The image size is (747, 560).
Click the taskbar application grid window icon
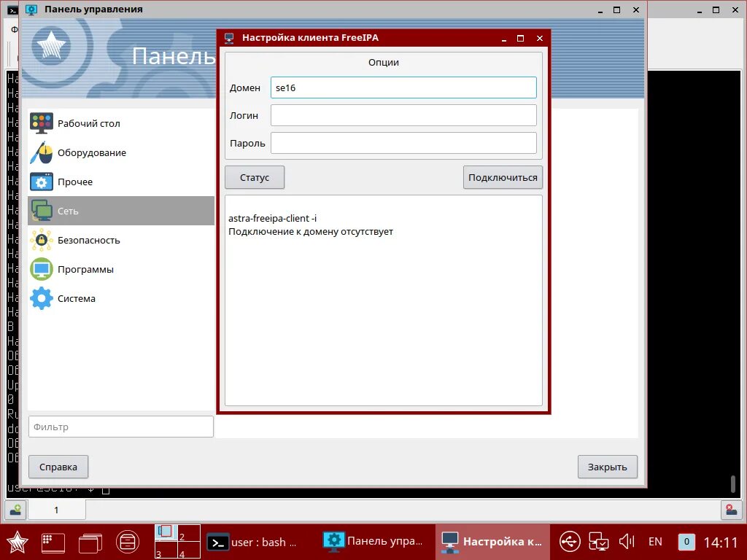tap(53, 542)
